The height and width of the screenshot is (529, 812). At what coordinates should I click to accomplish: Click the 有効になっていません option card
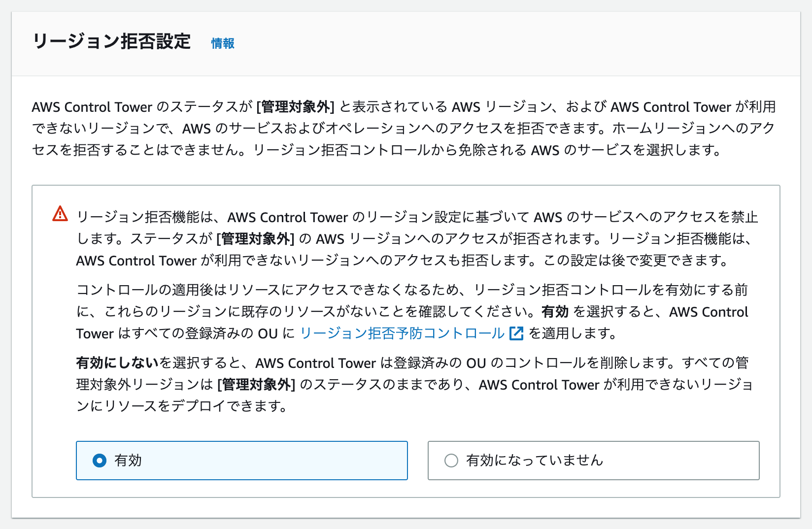point(593,461)
